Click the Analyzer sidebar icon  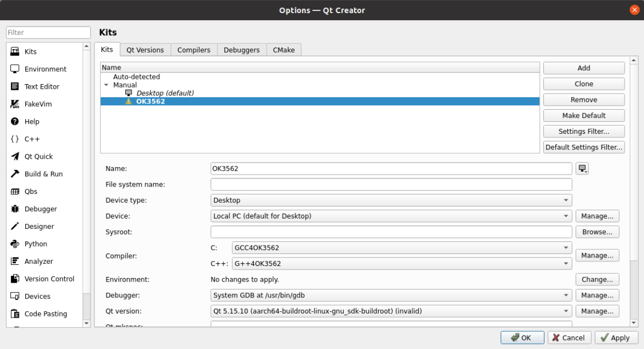pos(15,261)
